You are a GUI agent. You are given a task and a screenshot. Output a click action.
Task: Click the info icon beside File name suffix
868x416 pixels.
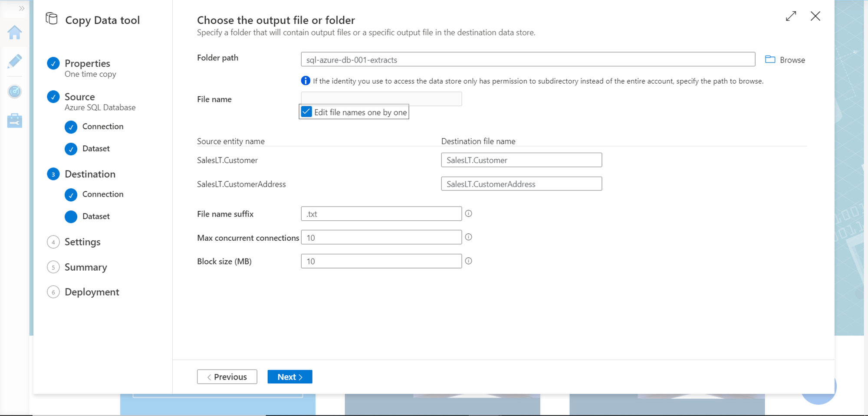tap(468, 213)
